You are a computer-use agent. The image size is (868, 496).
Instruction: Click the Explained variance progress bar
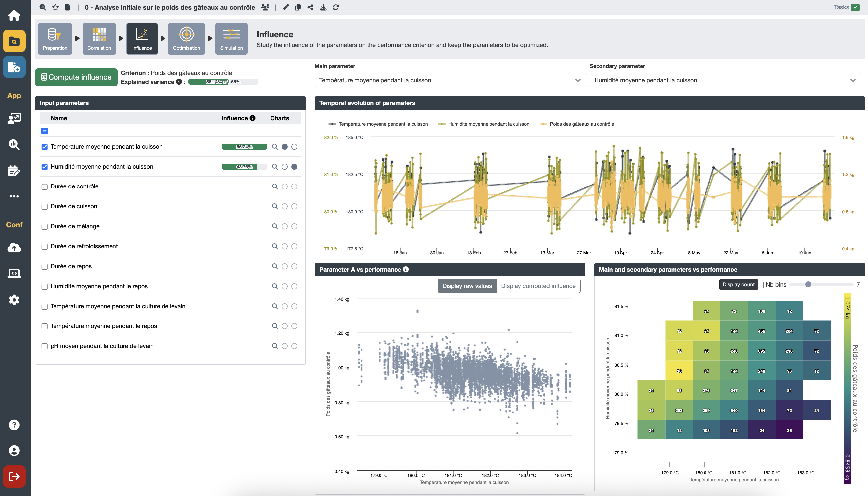click(223, 82)
